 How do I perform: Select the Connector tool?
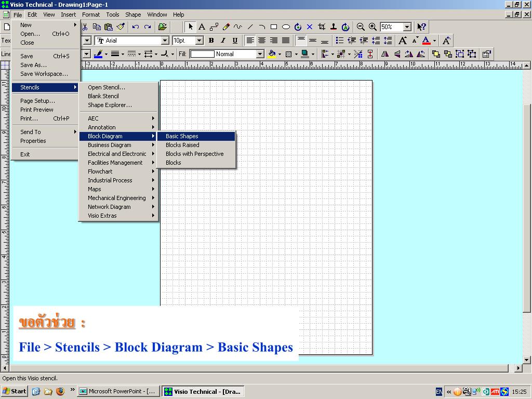pos(214,27)
